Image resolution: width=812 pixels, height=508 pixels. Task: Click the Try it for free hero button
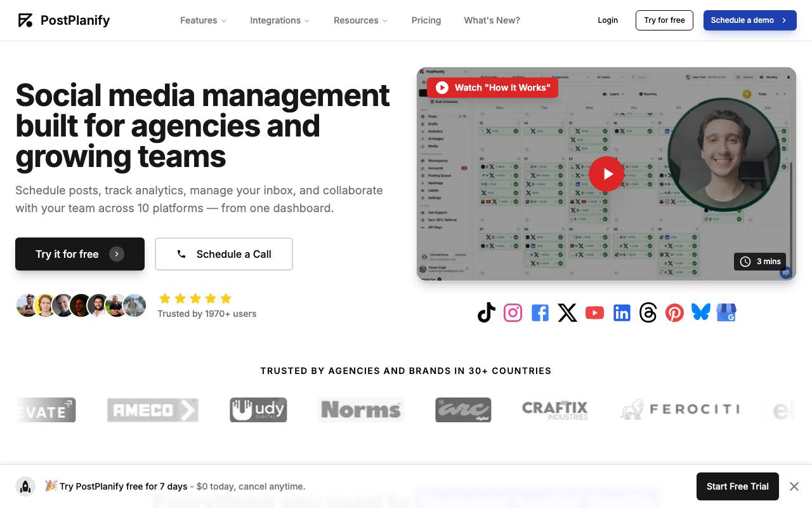tap(80, 254)
